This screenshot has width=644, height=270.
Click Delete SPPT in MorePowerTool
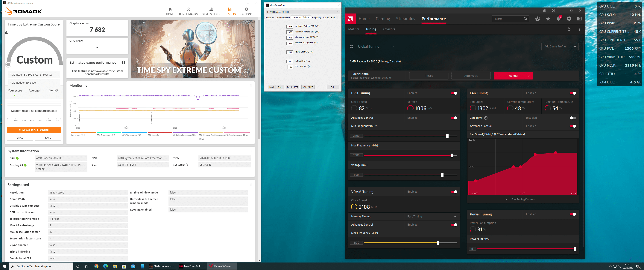pyautogui.click(x=292, y=87)
